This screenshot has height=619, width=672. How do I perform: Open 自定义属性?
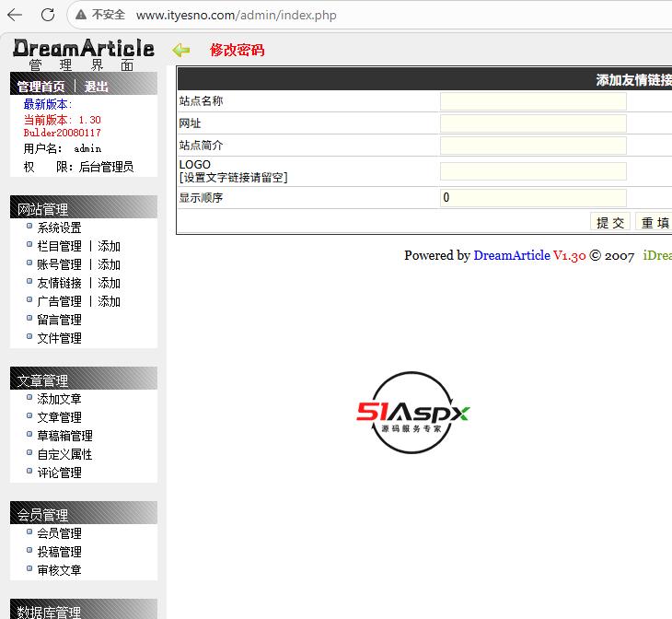pyautogui.click(x=64, y=454)
